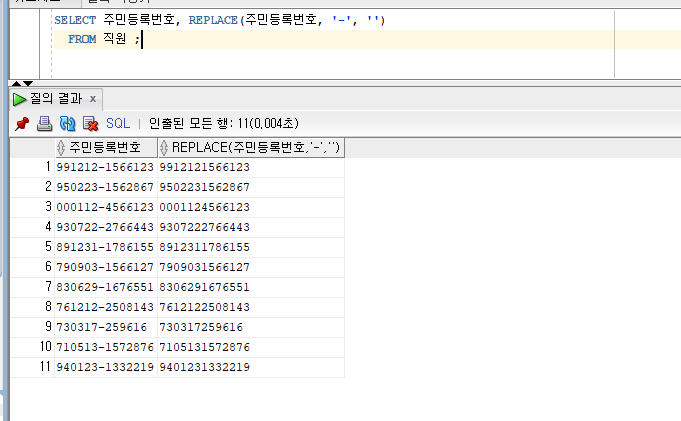Collapse editor using the up arrow splitter
Screen dimensions: 681x421
point(17,83)
